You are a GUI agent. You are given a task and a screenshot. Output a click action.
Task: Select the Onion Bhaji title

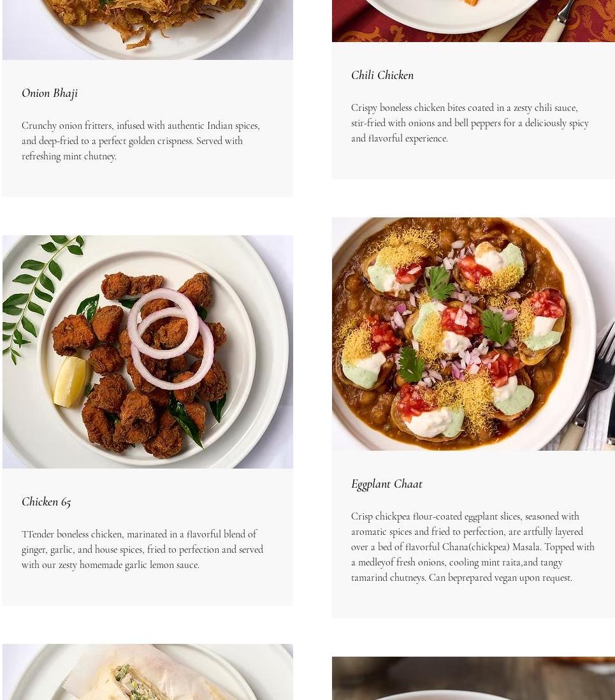pyautogui.click(x=50, y=93)
